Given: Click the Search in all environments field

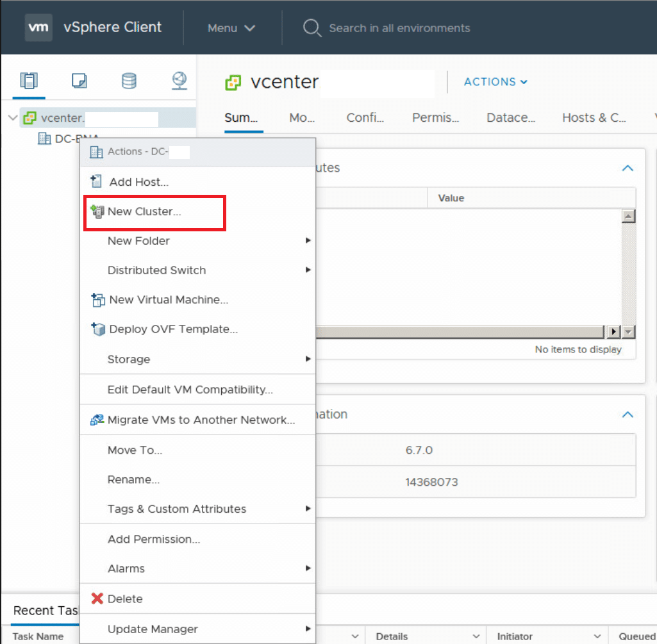Looking at the screenshot, I should pyautogui.click(x=399, y=28).
